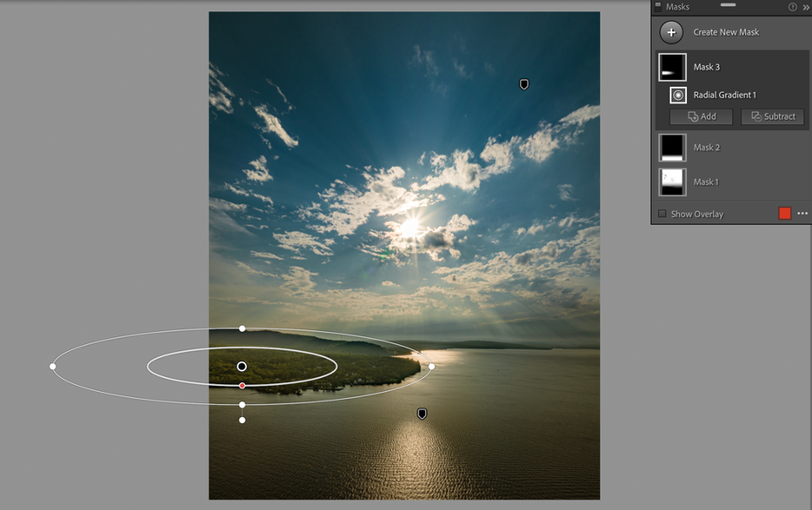Click the mask pin in the sky
The width and height of the screenshot is (812, 510).
[x=524, y=84]
